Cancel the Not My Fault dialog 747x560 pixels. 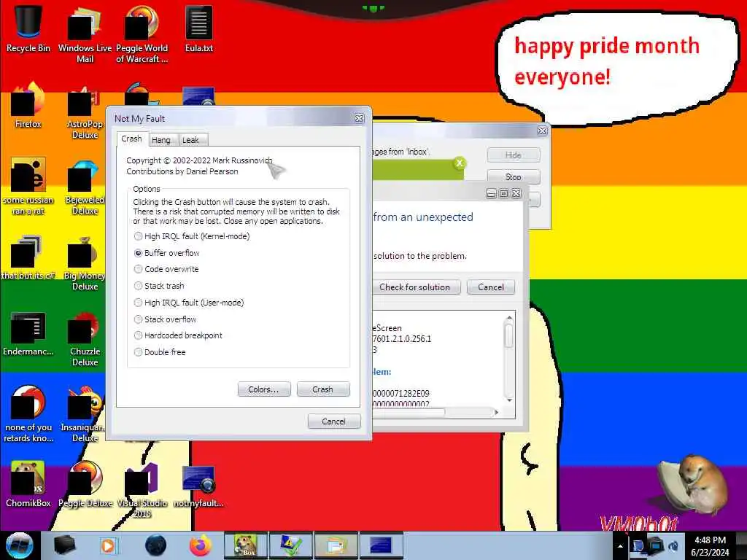[x=334, y=421]
